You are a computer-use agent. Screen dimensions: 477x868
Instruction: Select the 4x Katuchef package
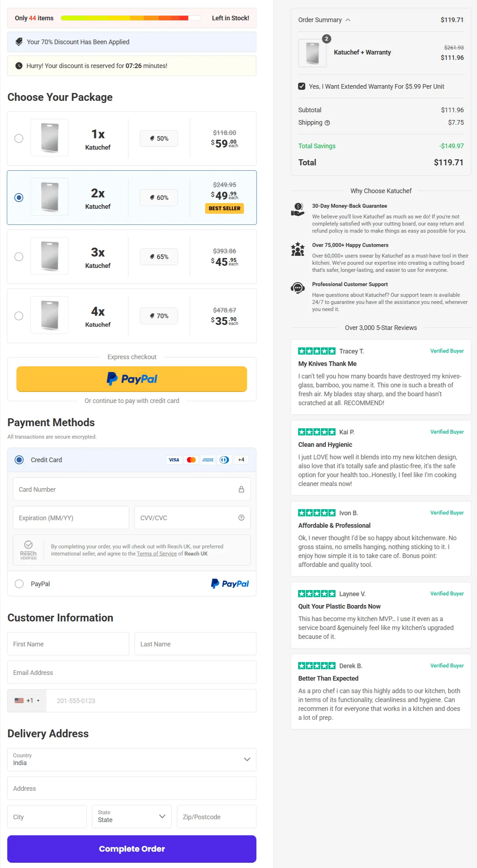pyautogui.click(x=19, y=316)
